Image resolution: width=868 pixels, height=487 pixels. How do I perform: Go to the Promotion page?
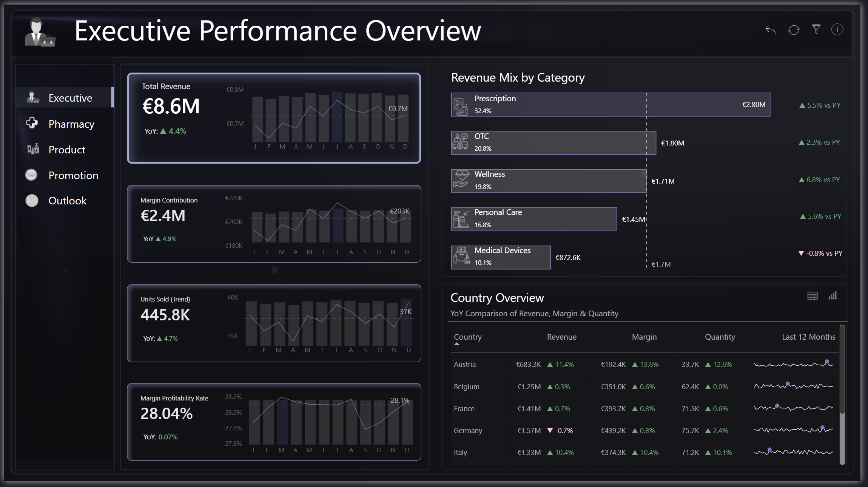click(x=73, y=175)
